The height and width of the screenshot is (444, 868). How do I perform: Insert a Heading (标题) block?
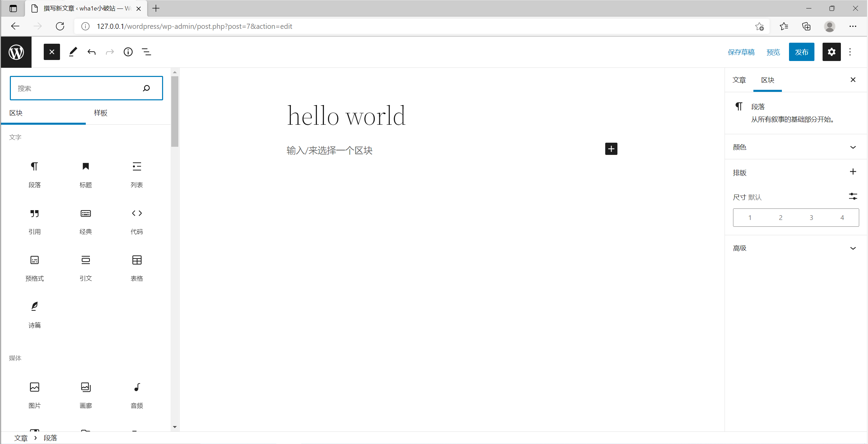pos(85,174)
